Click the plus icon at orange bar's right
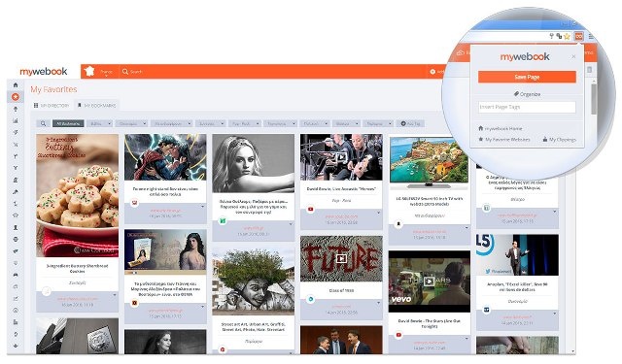This screenshot has width=622, height=364. click(432, 72)
